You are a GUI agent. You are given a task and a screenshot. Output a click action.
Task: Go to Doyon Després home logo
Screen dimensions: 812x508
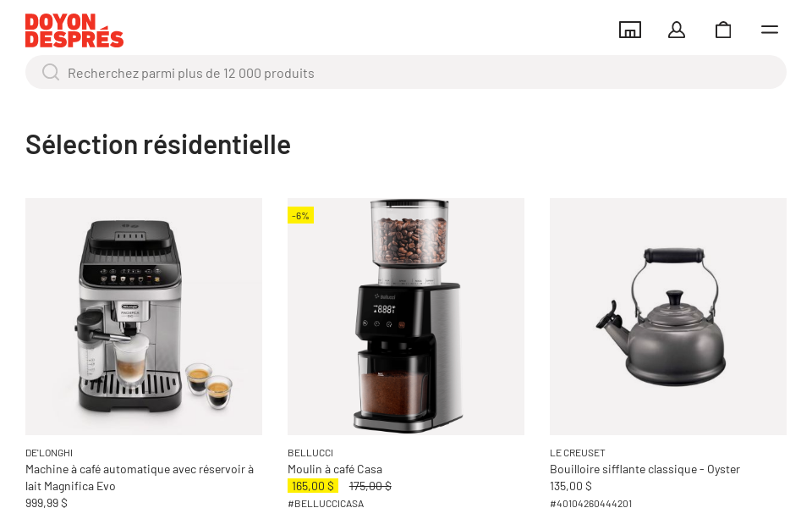74,30
